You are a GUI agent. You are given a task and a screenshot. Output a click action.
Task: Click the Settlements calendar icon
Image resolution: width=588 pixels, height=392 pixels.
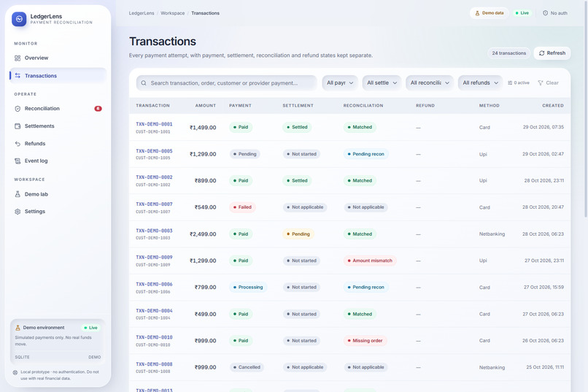[18, 126]
